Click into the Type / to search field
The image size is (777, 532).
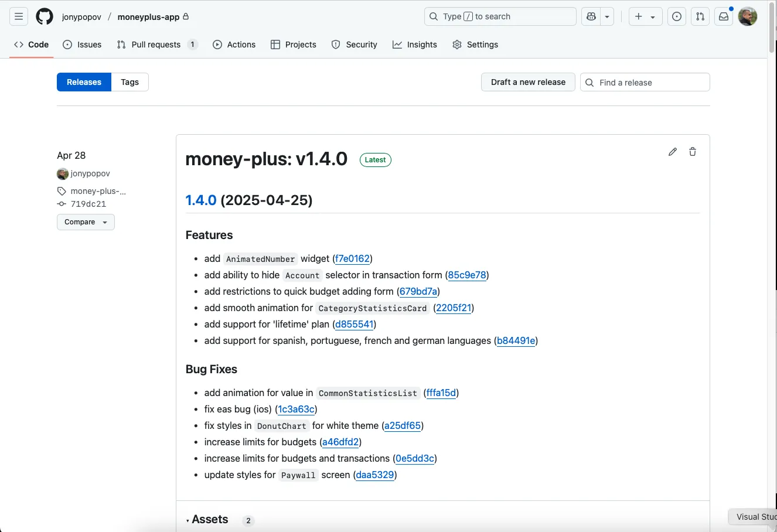pos(500,16)
